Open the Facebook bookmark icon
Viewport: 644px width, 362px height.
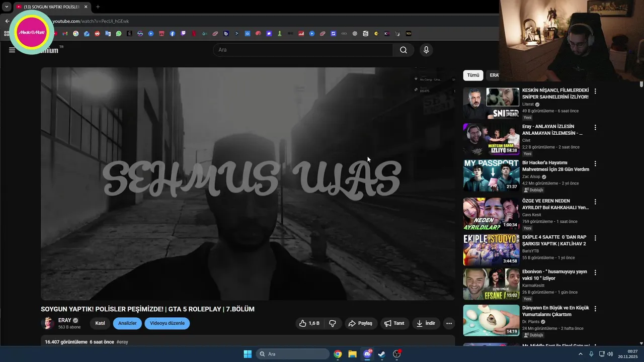click(172, 34)
